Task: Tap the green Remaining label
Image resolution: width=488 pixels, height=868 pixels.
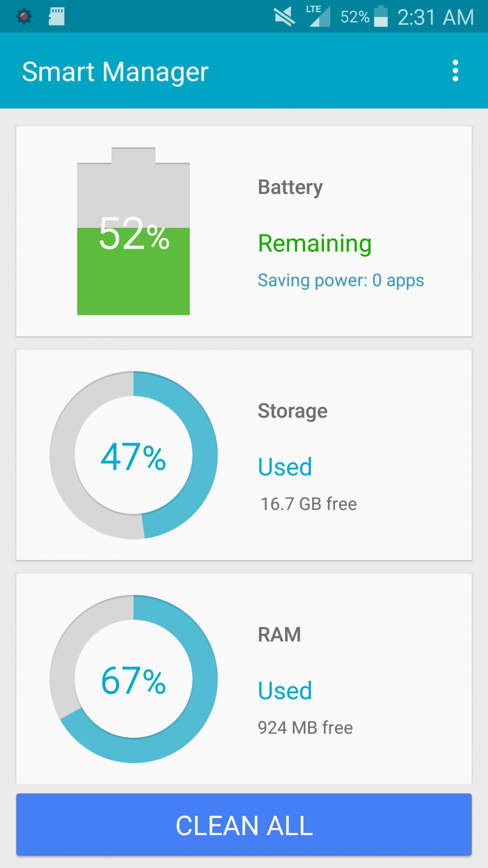Action: click(x=315, y=244)
